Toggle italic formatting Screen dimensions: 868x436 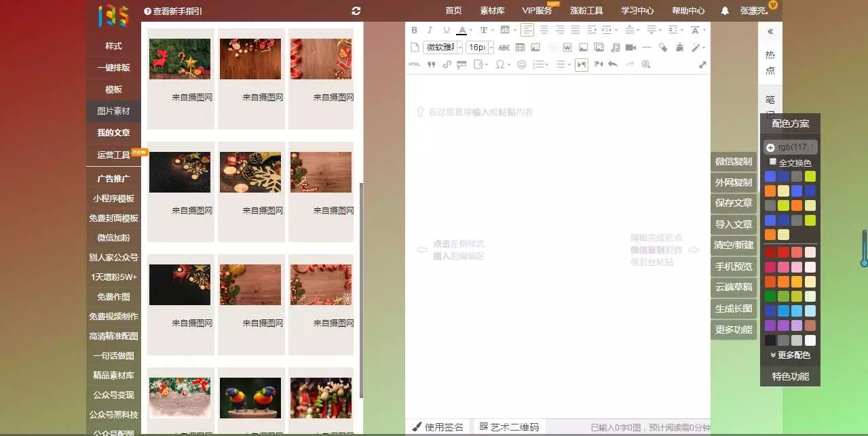click(x=430, y=30)
